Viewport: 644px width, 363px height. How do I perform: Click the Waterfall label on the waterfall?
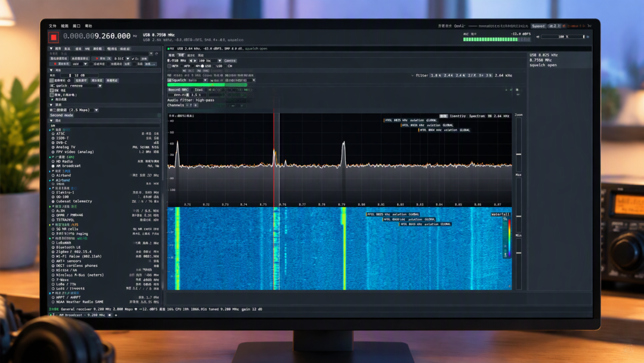pos(500,214)
